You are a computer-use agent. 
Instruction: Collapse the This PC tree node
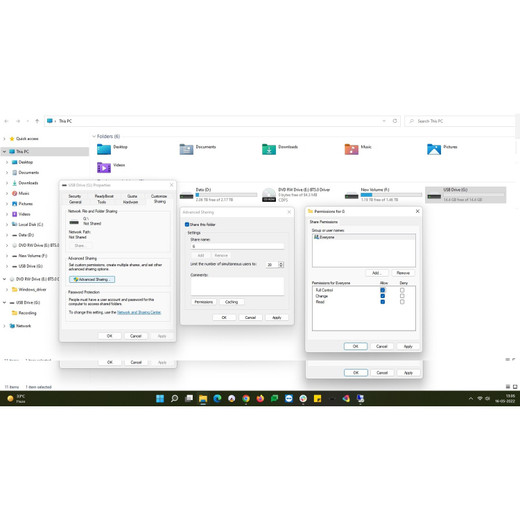4,151
